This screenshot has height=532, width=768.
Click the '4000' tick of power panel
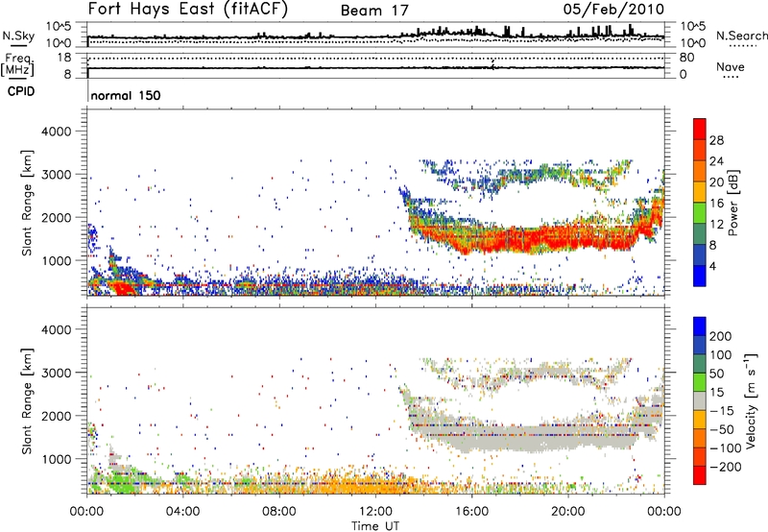[x=57, y=132]
